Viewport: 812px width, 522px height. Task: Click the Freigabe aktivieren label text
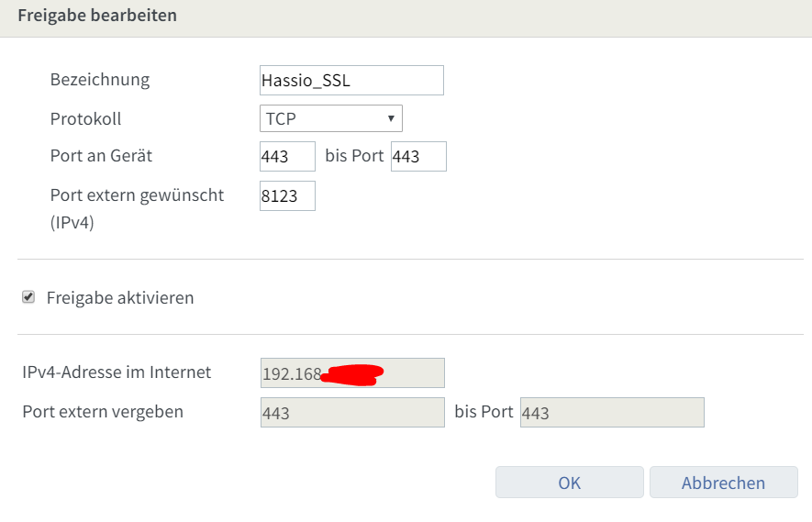[x=120, y=298]
